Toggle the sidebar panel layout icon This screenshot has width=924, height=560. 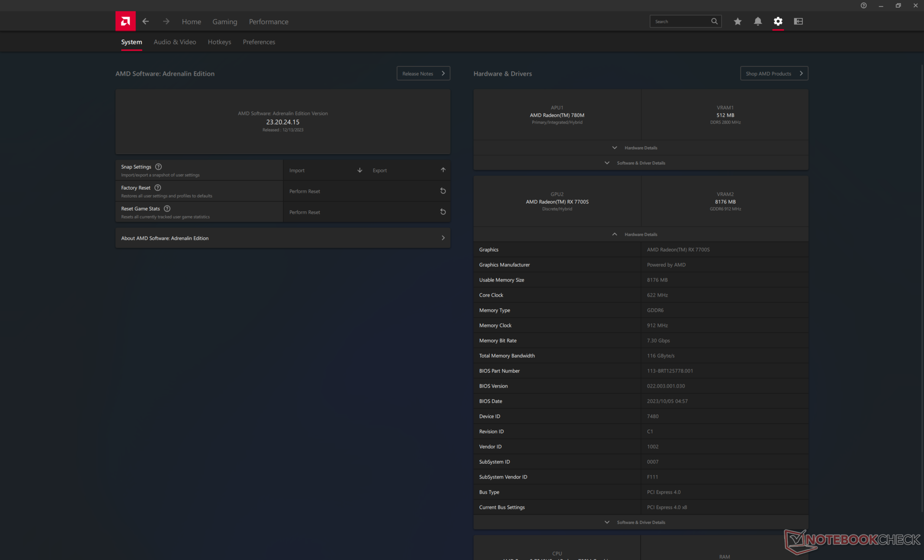tap(798, 21)
